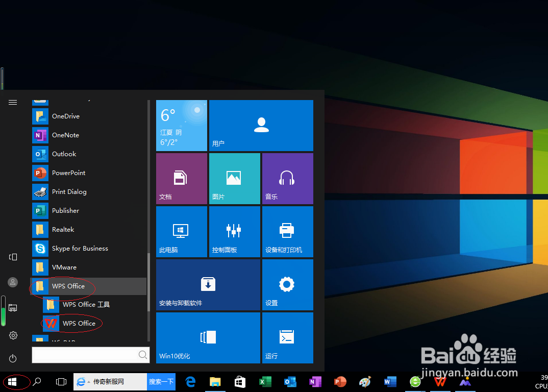Launch PowerPoint from the app list
Screen dimensions: 548x392
(89, 173)
